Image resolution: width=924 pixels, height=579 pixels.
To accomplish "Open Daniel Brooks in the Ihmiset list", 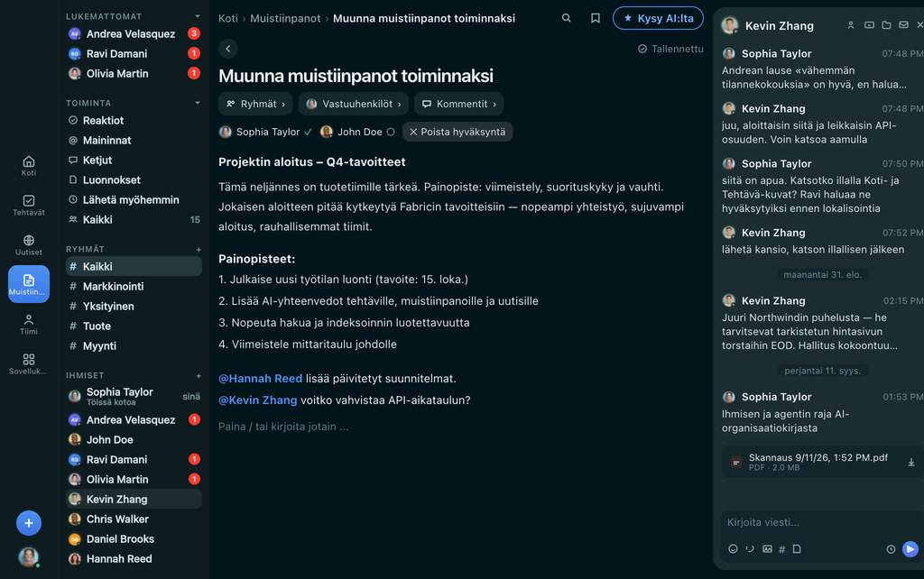I will click(134, 539).
